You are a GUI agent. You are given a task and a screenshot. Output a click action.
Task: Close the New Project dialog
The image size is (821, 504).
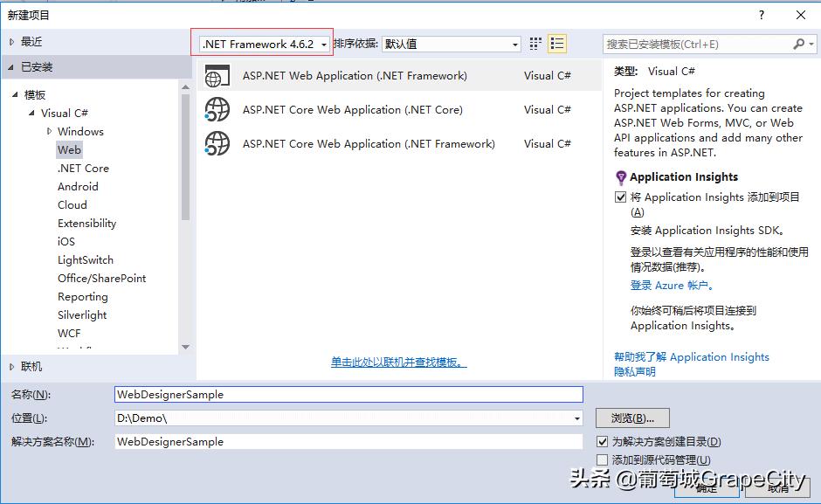(801, 15)
